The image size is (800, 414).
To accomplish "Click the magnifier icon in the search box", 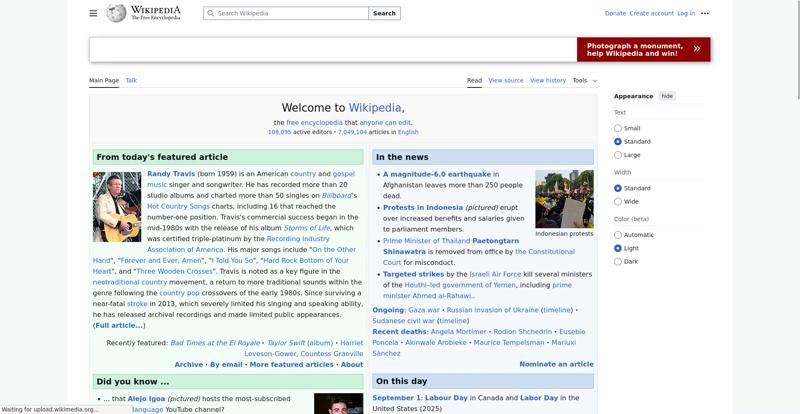I will [211, 13].
